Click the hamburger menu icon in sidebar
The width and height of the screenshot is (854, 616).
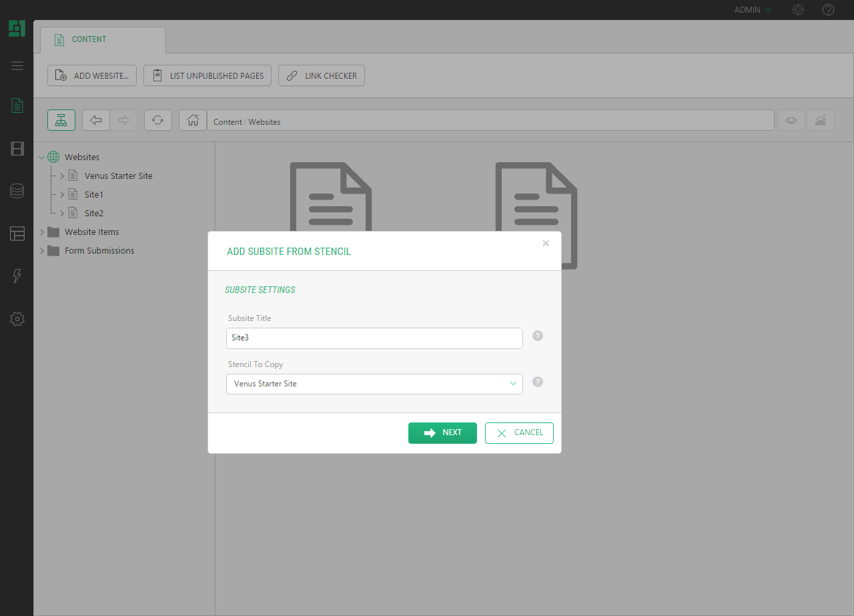17,65
